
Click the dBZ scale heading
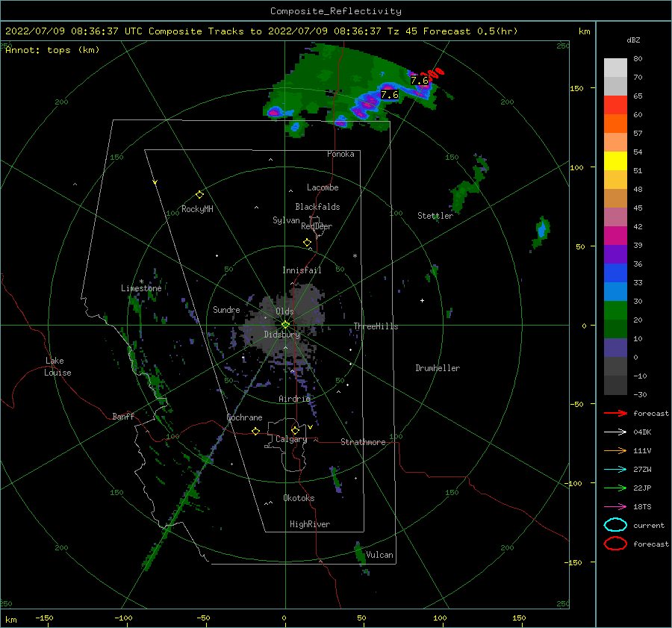(x=633, y=40)
